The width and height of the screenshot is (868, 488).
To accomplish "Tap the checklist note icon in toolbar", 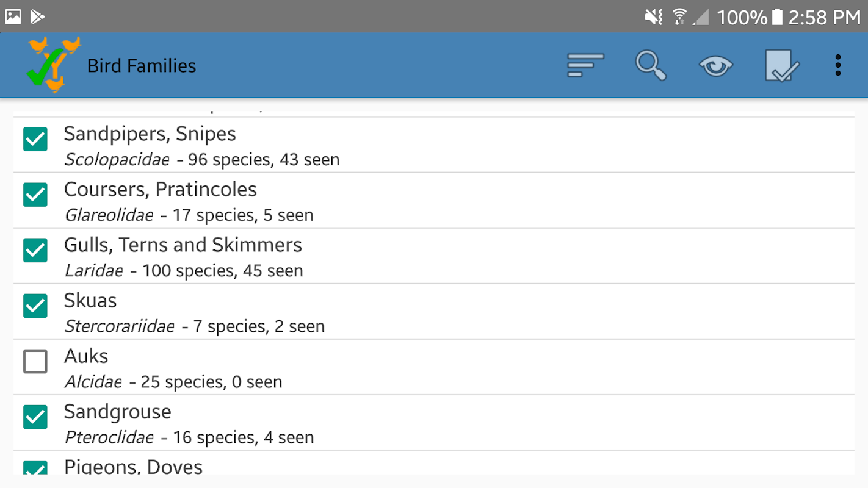I will coord(781,65).
